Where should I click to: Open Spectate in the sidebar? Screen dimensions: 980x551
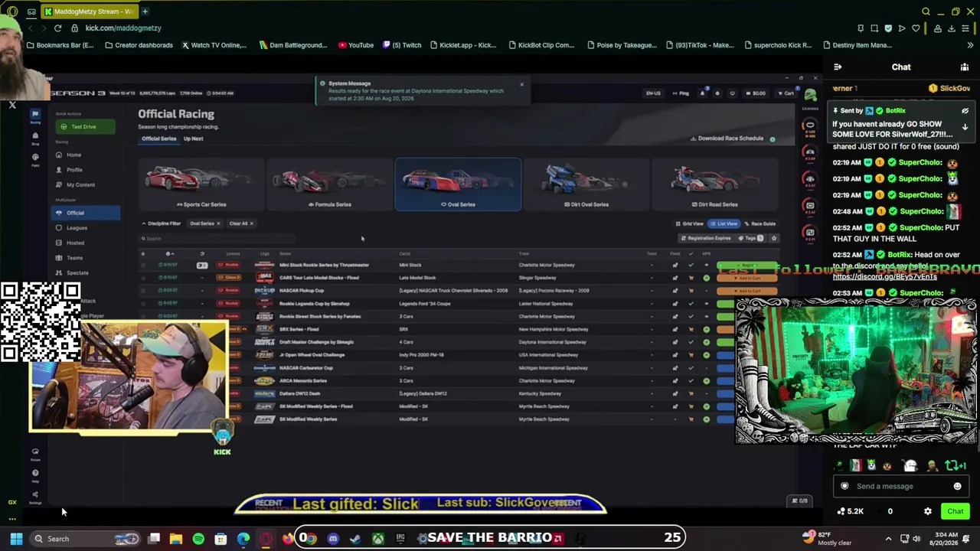point(77,273)
